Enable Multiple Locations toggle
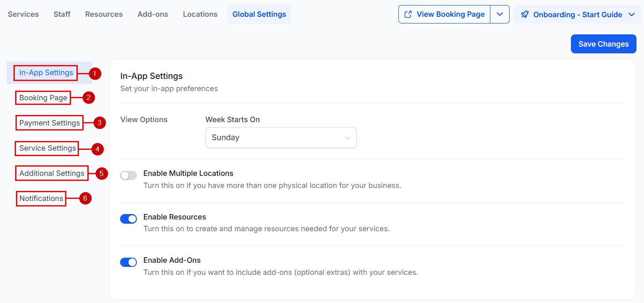 (128, 175)
